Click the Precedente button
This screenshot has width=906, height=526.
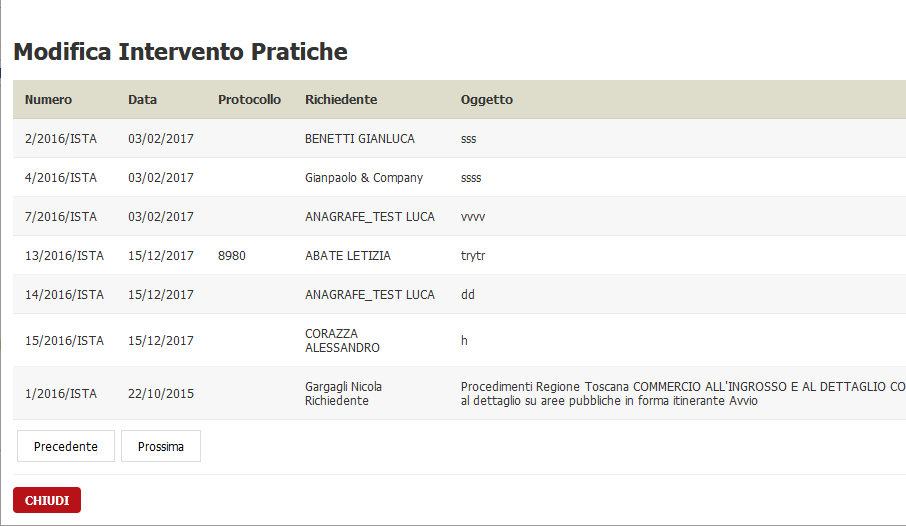(66, 446)
